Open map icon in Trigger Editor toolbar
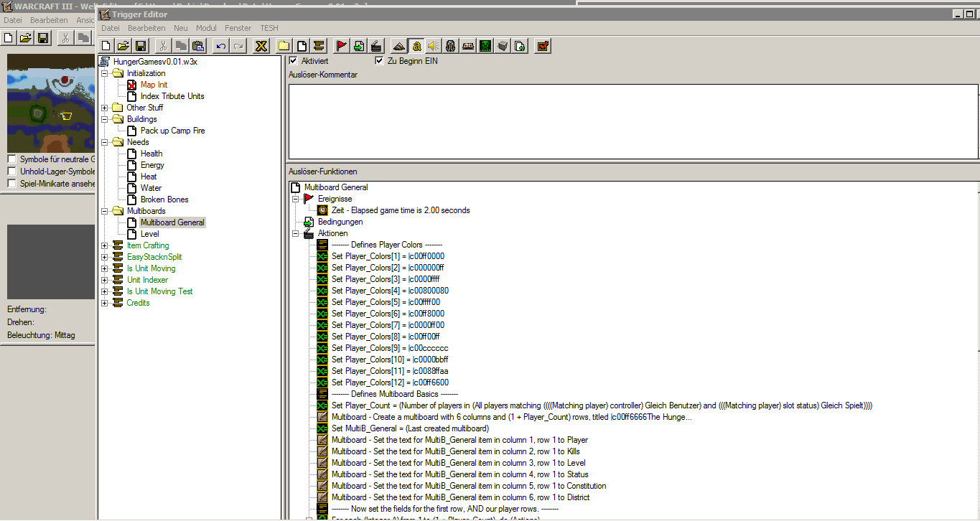 tap(123, 46)
